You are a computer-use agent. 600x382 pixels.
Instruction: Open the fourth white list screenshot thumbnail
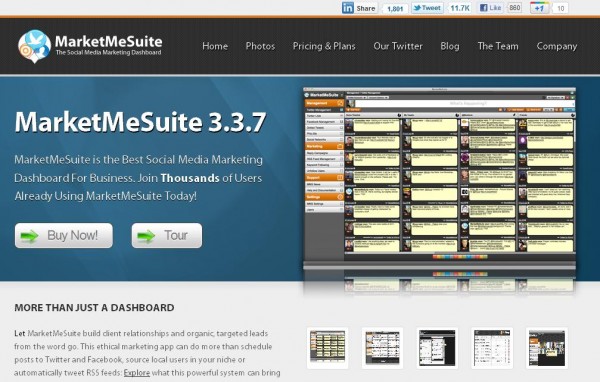tap(492, 348)
